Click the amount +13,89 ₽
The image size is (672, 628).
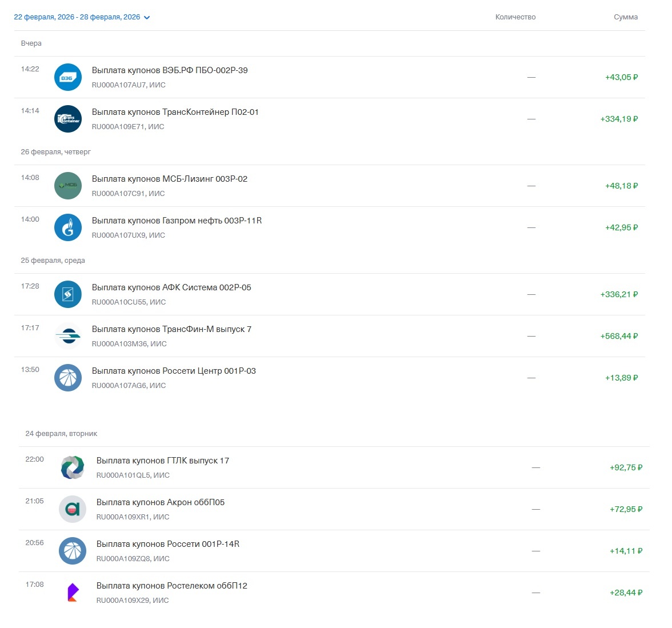(622, 378)
